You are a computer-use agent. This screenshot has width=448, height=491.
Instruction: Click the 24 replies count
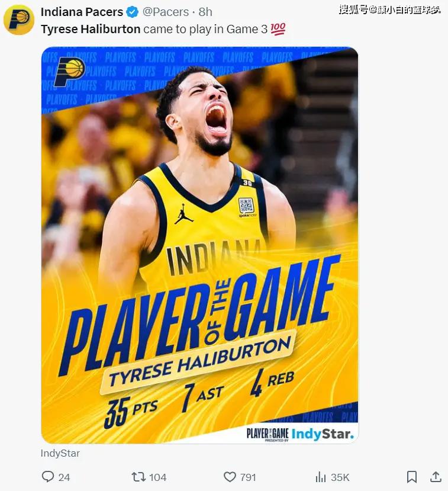point(64,477)
